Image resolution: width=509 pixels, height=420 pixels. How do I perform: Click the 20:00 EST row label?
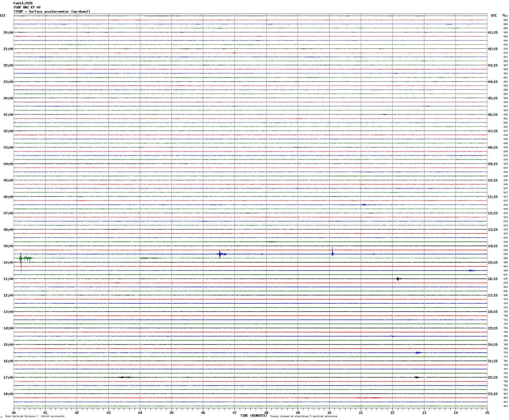(8, 33)
